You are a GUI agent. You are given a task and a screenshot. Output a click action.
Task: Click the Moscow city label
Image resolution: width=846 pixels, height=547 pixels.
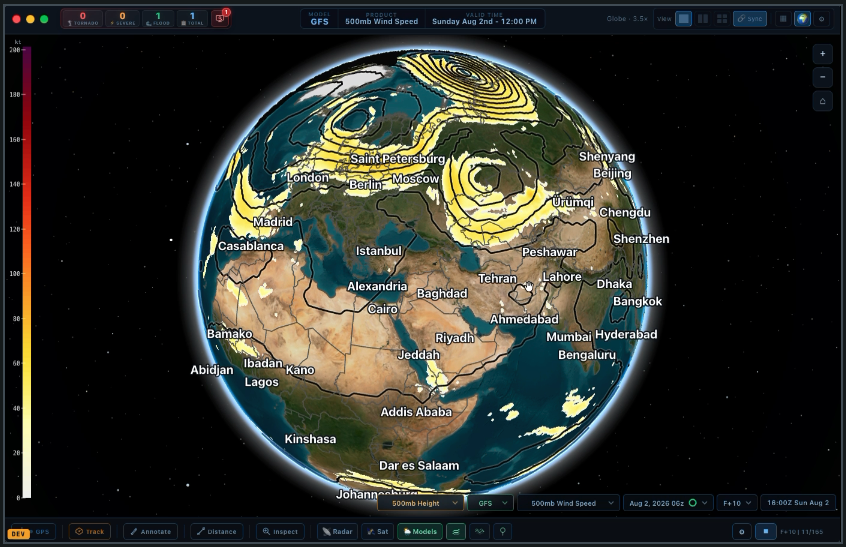tap(415, 179)
